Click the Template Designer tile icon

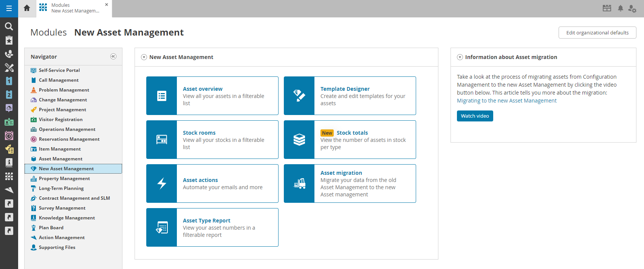coord(299,96)
